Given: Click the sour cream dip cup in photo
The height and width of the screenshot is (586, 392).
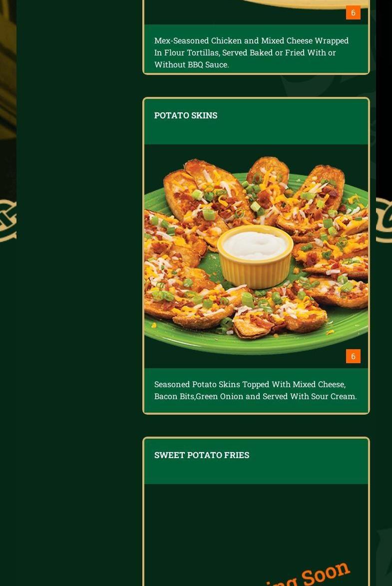Looking at the screenshot, I should tap(255, 256).
